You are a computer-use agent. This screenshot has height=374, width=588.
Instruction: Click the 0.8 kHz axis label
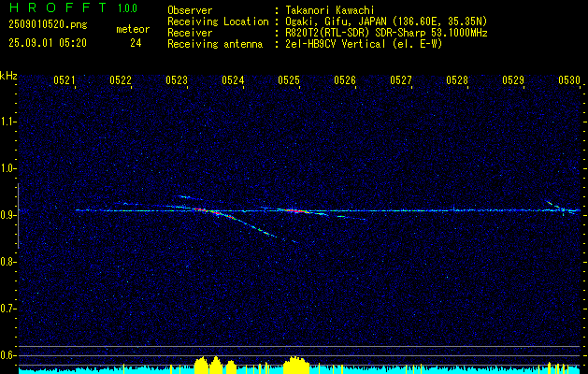coord(7,262)
